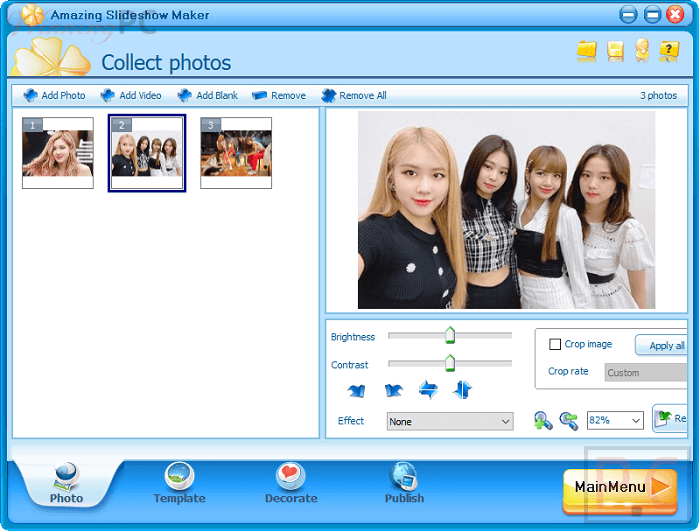Open the zoom percentage dropdown showing 82%

(615, 420)
